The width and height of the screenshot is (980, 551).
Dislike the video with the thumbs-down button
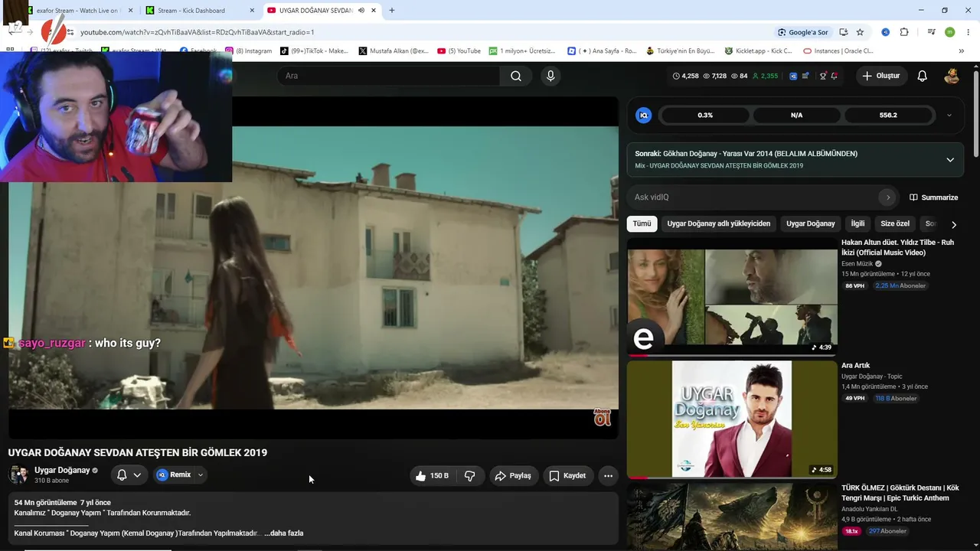click(x=470, y=475)
